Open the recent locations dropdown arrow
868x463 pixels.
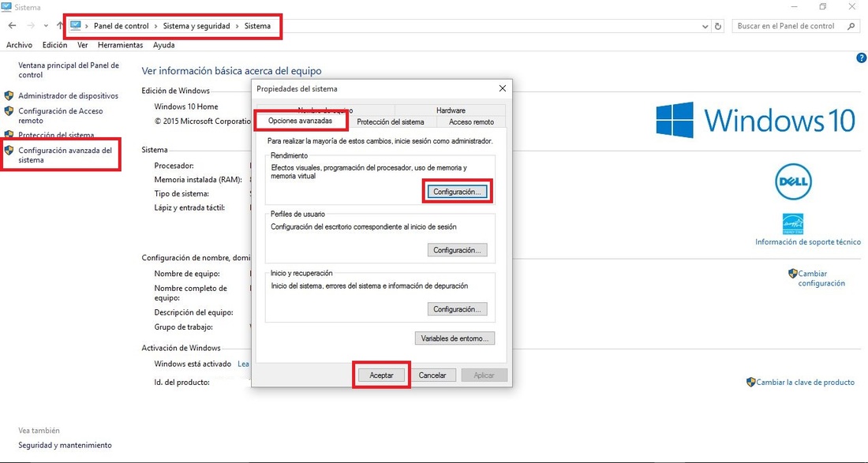(x=46, y=26)
